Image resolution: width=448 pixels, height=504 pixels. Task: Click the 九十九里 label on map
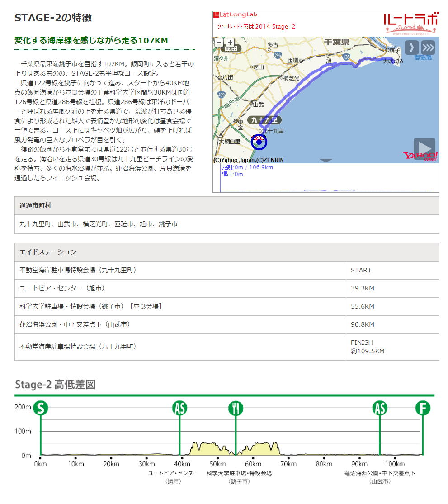[264, 120]
